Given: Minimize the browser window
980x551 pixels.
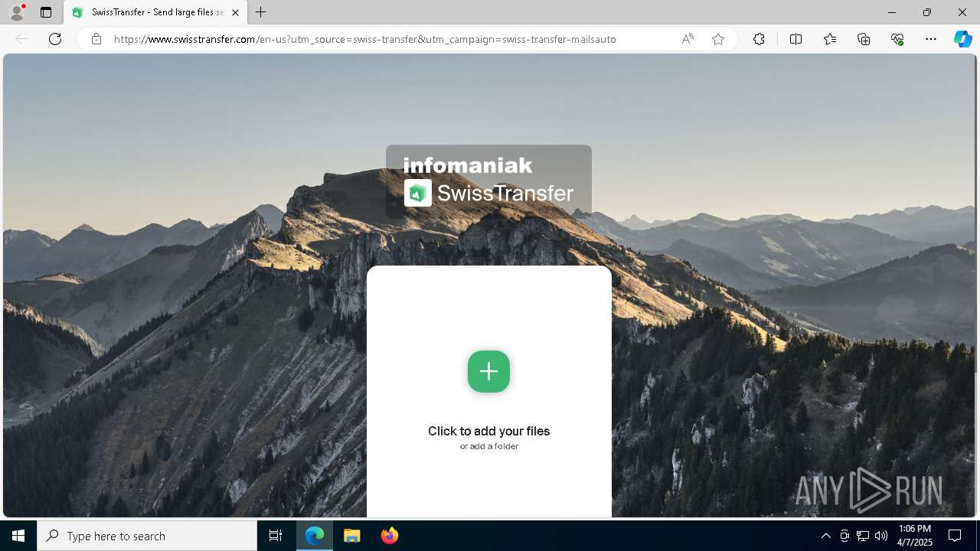Looking at the screenshot, I should (x=892, y=12).
